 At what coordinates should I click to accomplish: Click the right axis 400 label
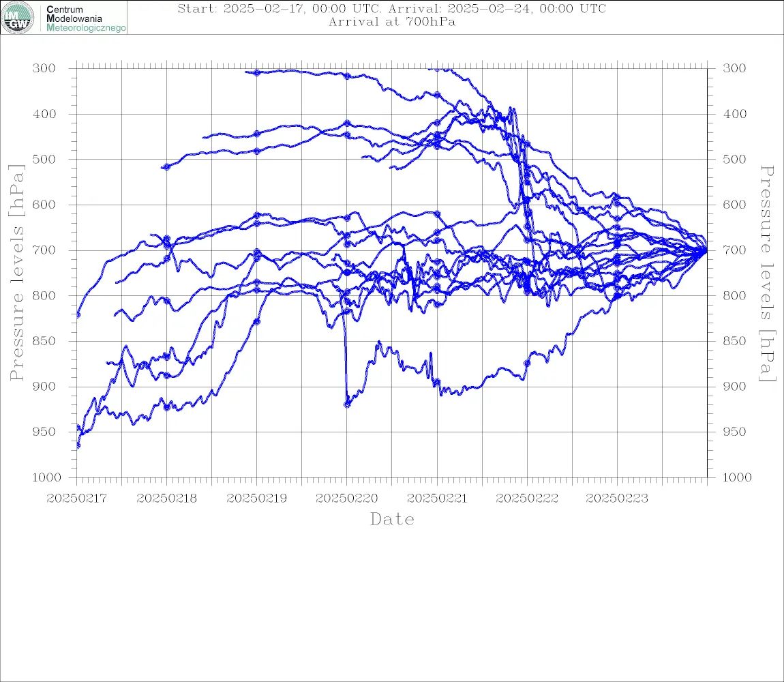tap(734, 114)
